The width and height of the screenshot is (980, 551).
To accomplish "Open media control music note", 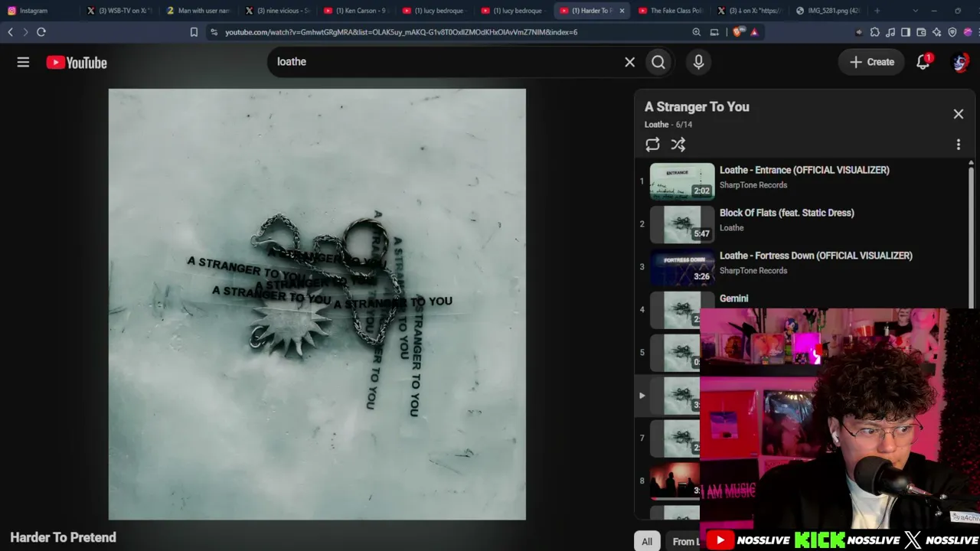I will 890,32.
